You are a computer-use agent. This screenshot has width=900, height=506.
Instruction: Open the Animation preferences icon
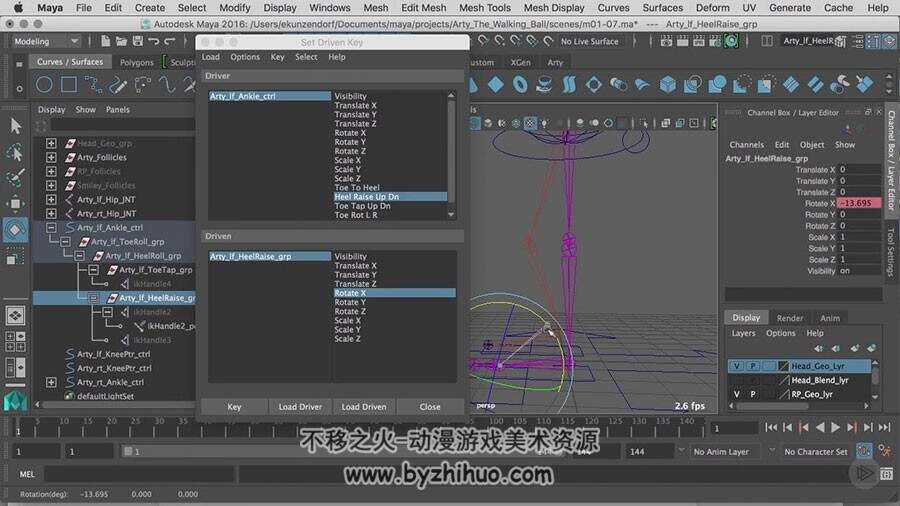click(x=886, y=451)
